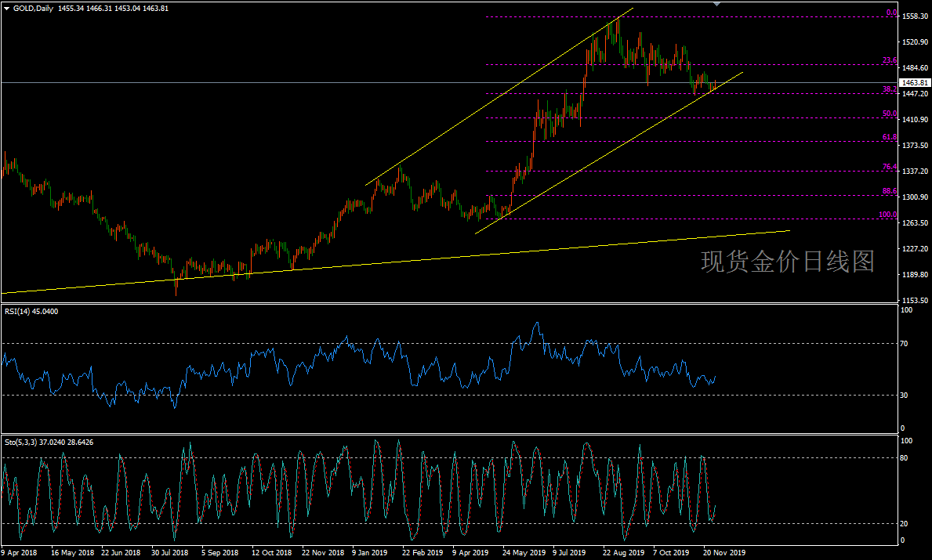Click the GOLD,Daily chart title text

pyautogui.click(x=33, y=9)
